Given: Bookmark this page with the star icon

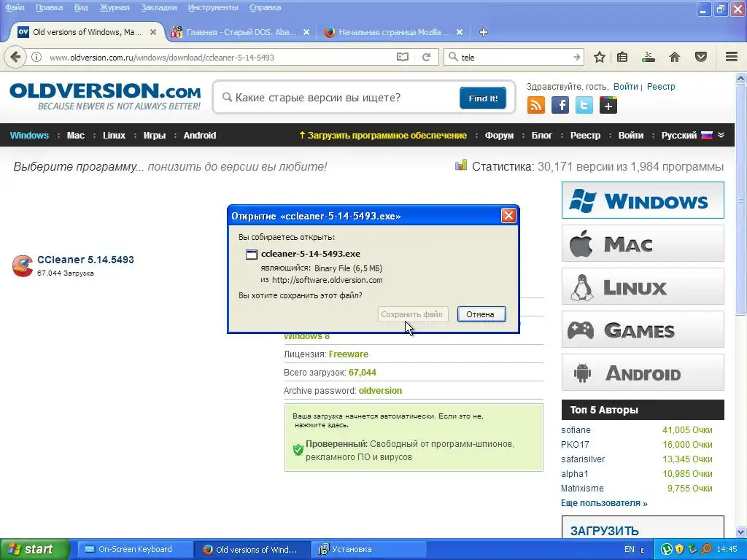Looking at the screenshot, I should click(600, 57).
